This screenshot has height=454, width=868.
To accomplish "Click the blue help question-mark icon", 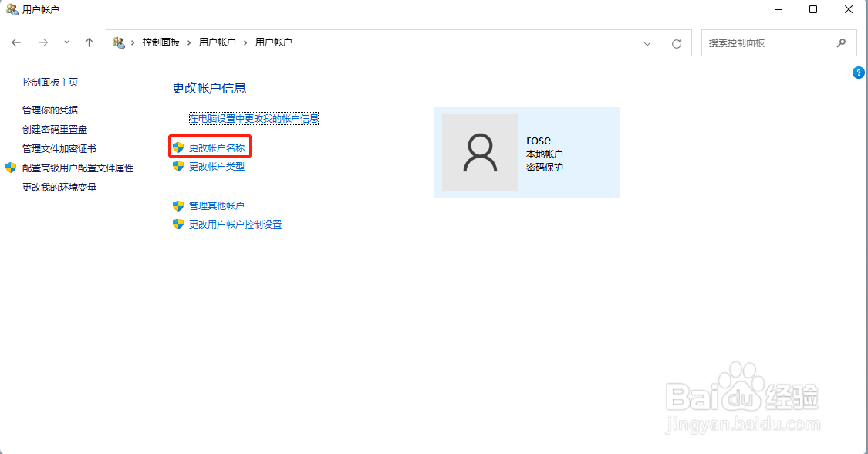I will click(x=858, y=73).
